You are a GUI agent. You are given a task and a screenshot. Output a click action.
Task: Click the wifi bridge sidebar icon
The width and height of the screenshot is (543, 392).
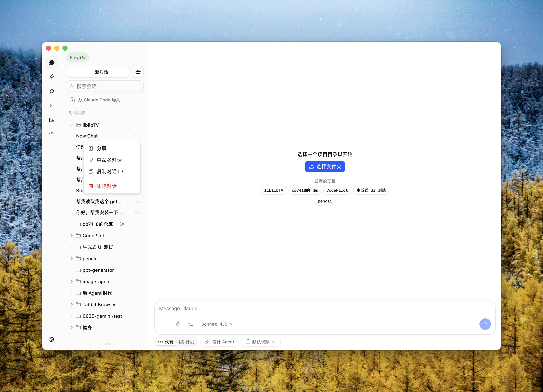52,134
